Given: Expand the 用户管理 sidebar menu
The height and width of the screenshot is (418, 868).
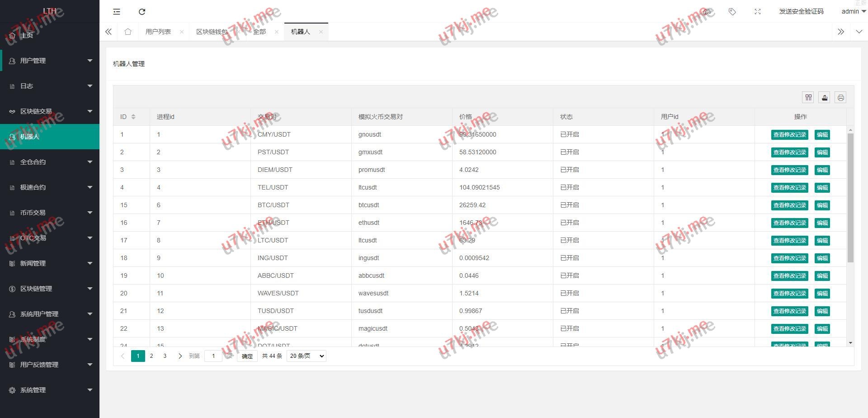Looking at the screenshot, I should [50, 61].
